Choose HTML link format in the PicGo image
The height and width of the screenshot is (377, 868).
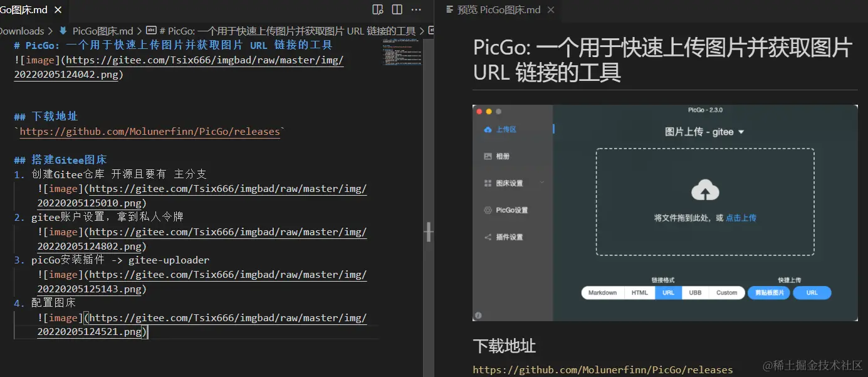click(640, 292)
